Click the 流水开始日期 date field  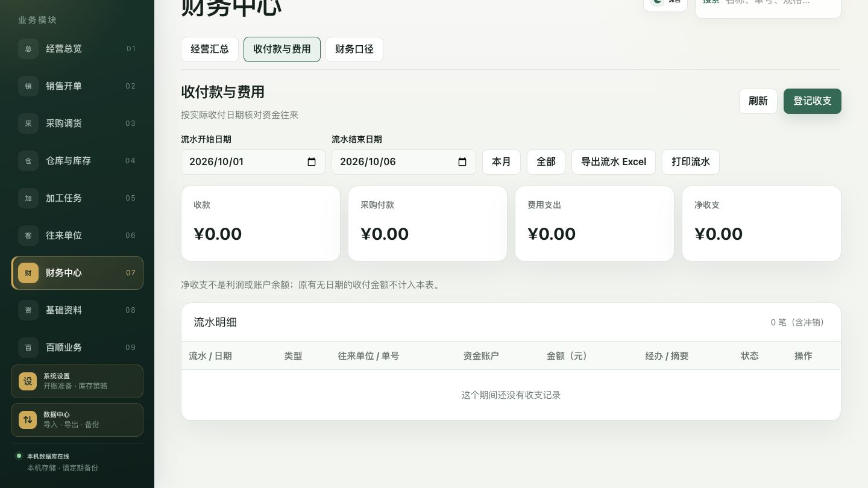click(x=253, y=162)
